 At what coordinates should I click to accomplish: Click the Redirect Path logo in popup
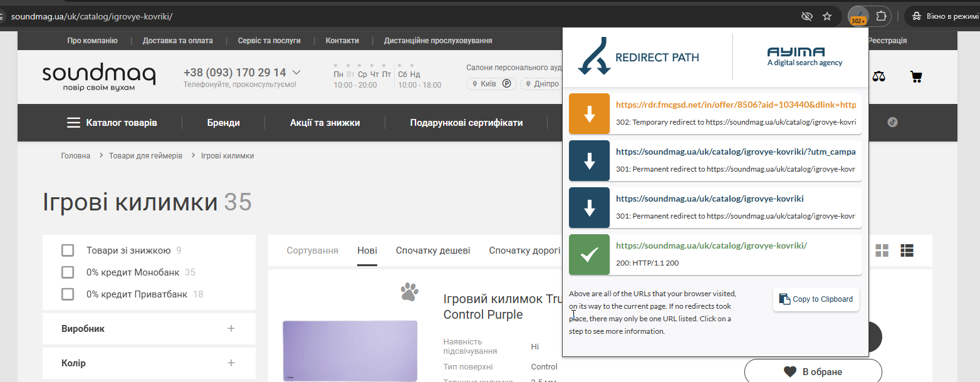(x=638, y=56)
